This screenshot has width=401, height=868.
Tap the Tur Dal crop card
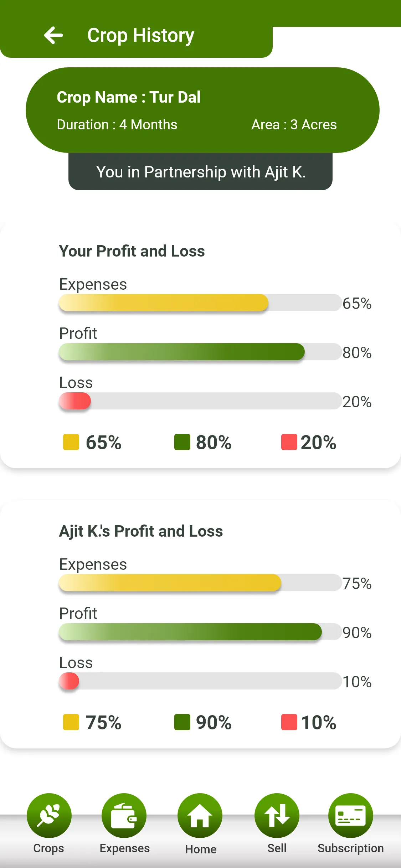pyautogui.click(x=202, y=110)
